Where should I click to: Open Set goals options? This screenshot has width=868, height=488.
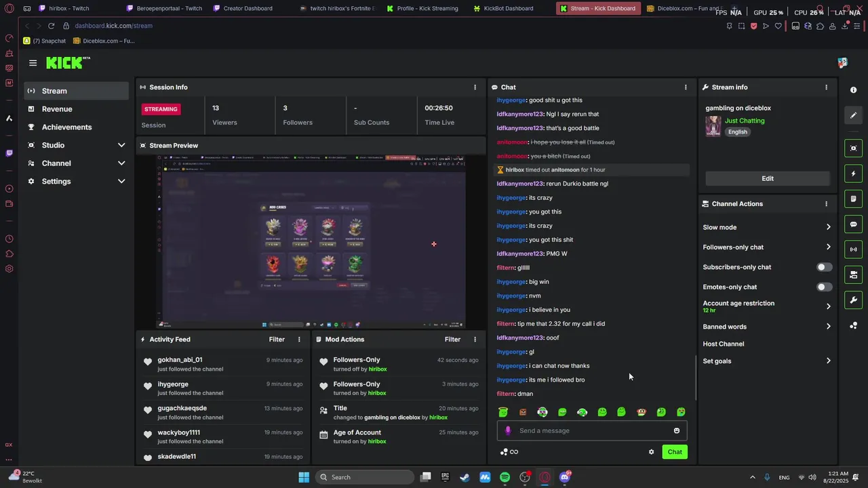767,361
